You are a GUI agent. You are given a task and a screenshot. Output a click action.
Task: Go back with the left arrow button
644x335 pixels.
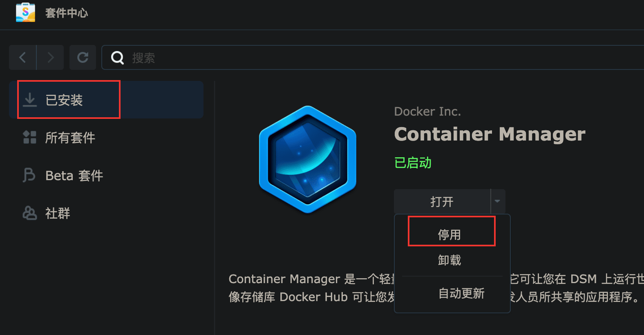pos(23,58)
